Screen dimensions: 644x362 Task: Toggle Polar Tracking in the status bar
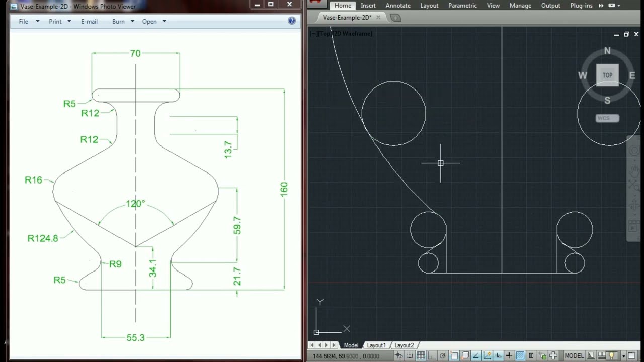(x=443, y=356)
